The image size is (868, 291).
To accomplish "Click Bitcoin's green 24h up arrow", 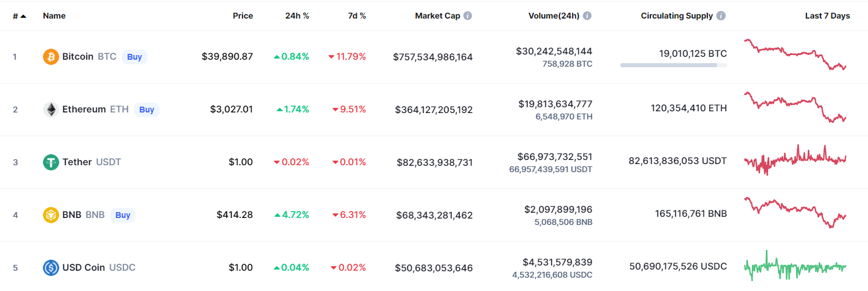I will pos(277,57).
